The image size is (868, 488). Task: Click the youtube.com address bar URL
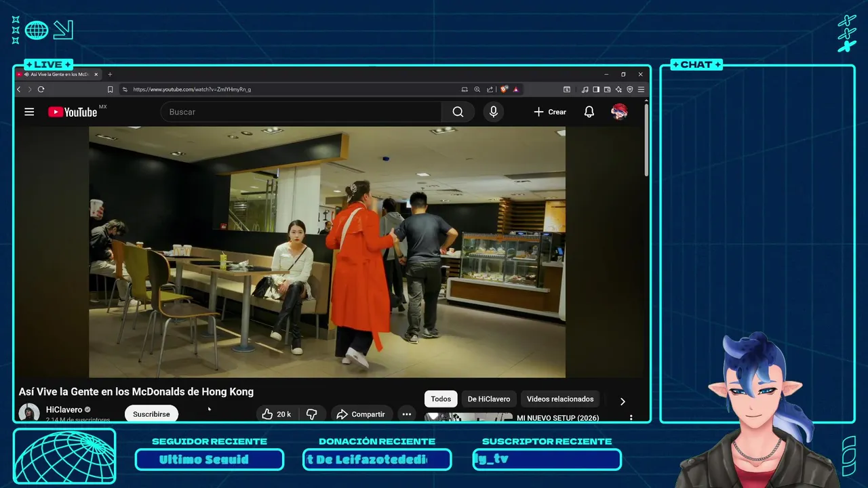tap(192, 89)
